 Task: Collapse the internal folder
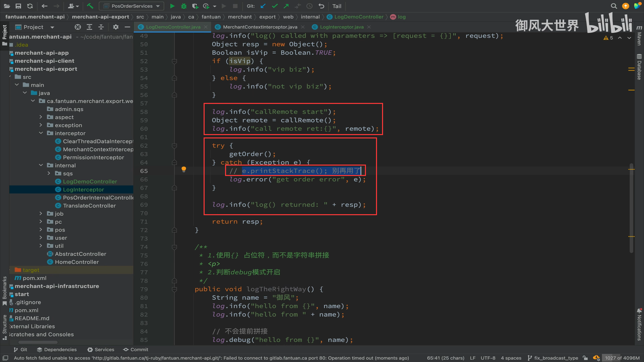[x=41, y=165]
